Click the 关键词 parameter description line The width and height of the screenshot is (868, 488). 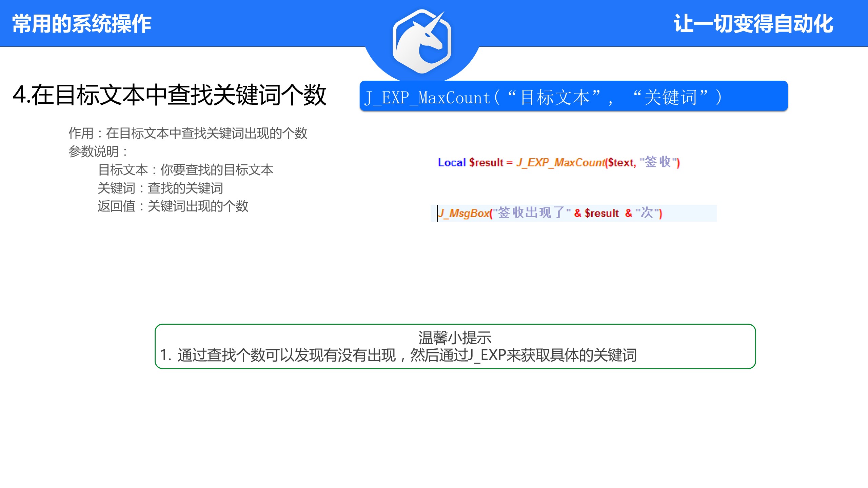(x=160, y=188)
